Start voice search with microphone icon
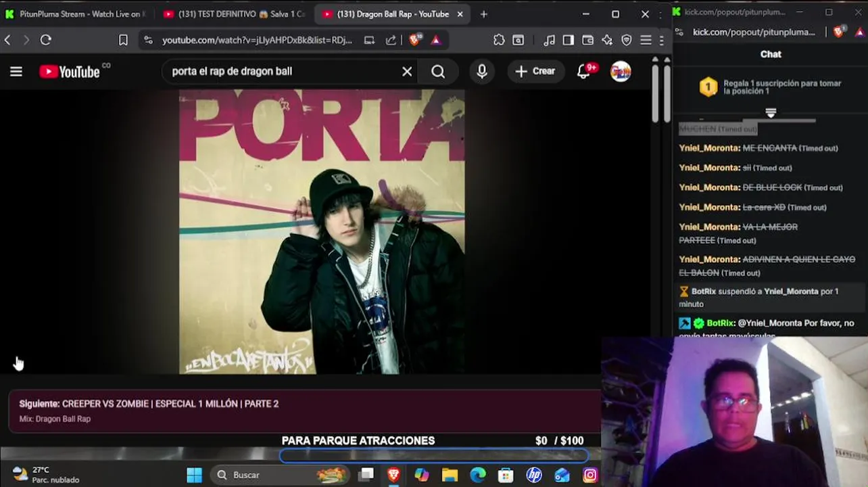Image resolution: width=868 pixels, height=487 pixels. pyautogui.click(x=482, y=71)
